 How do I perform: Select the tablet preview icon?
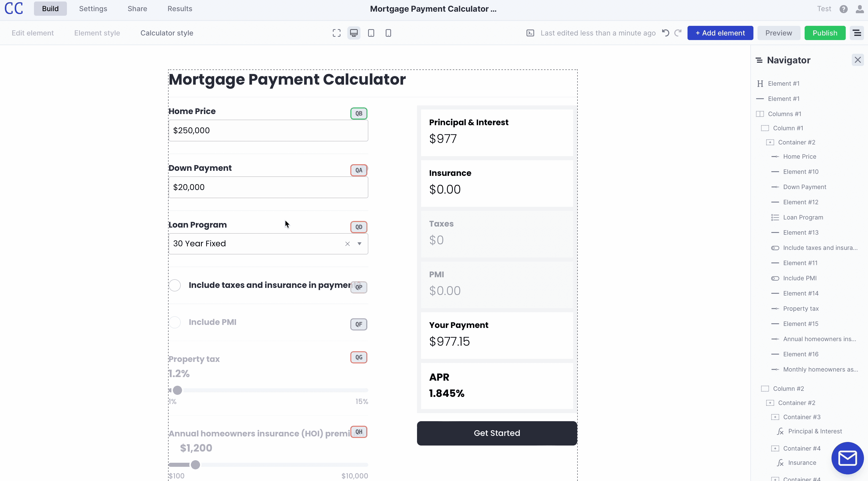point(371,33)
